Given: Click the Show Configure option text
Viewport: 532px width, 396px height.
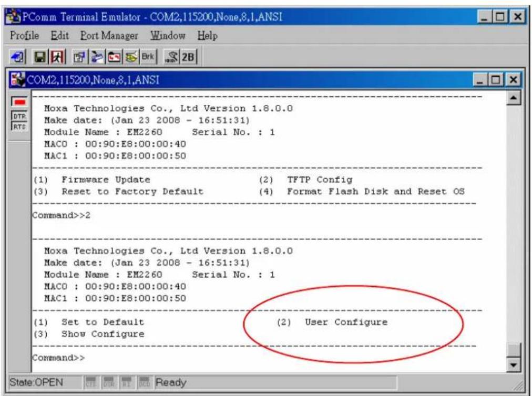Looking at the screenshot, I should click(103, 335).
